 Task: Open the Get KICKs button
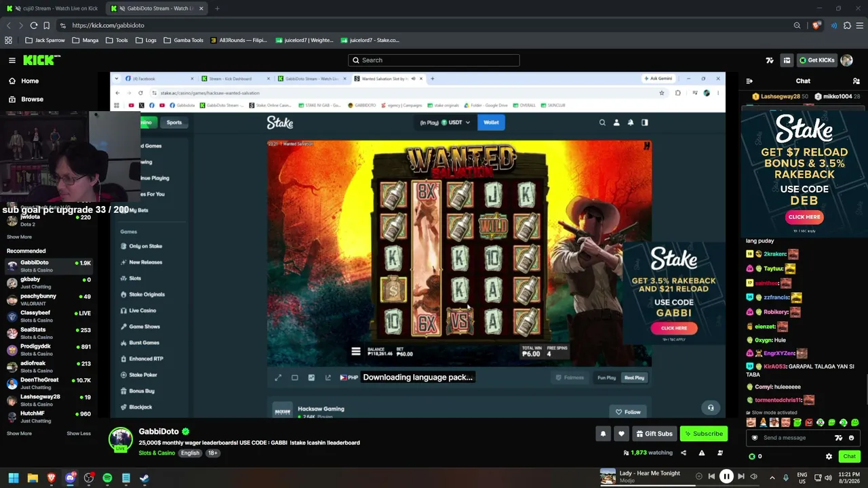816,60
